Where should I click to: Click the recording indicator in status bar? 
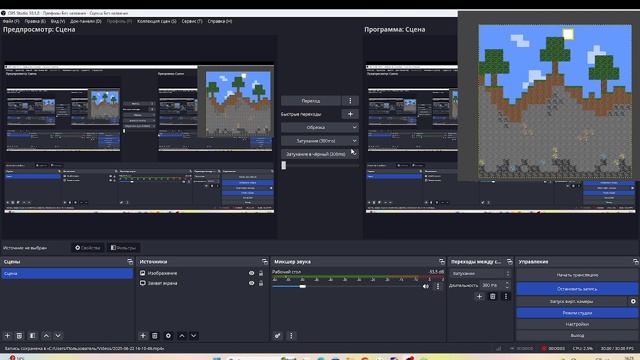(x=544, y=348)
